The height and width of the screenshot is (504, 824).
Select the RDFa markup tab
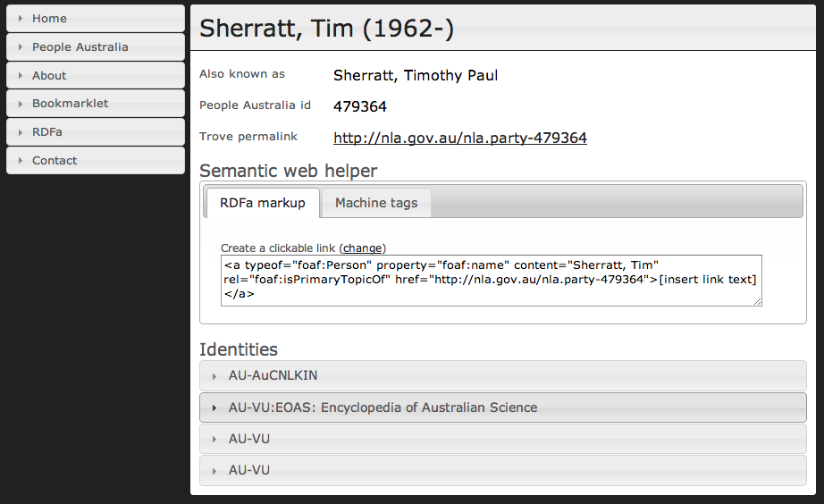262,203
